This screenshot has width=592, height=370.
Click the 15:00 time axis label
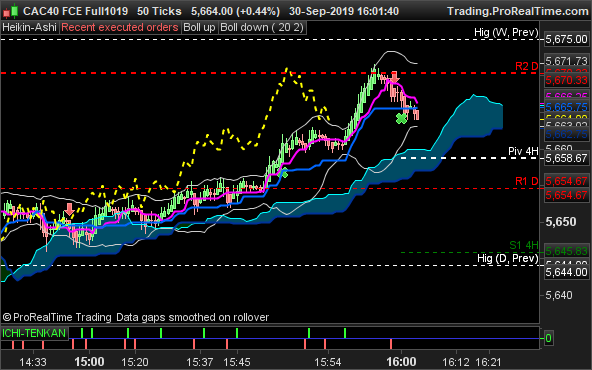[x=89, y=362]
